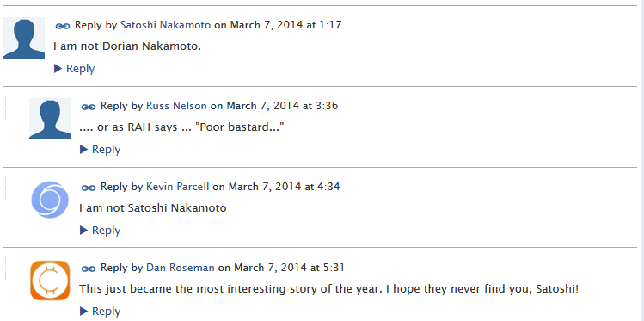
Task: Expand reply triangle under Dan Roseman's comment
Action: pyautogui.click(x=83, y=311)
